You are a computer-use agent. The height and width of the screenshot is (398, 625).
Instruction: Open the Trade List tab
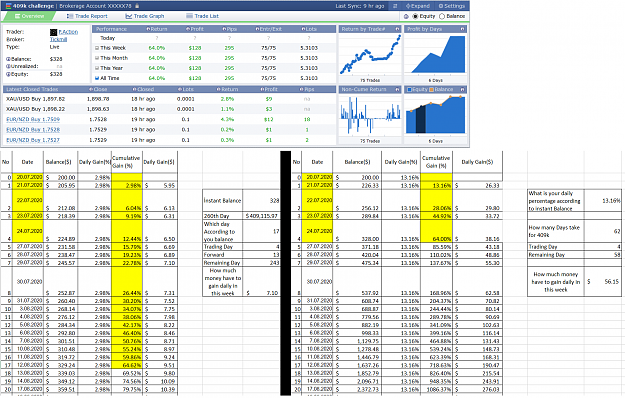pyautogui.click(x=202, y=16)
